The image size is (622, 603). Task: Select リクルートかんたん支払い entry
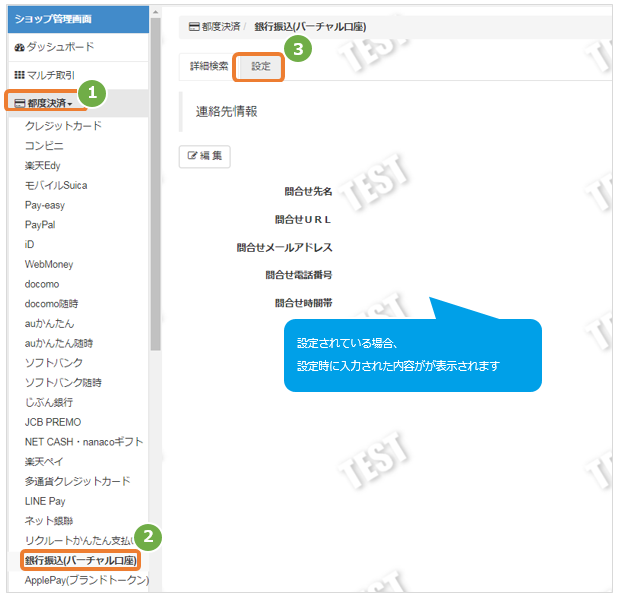pos(79,540)
